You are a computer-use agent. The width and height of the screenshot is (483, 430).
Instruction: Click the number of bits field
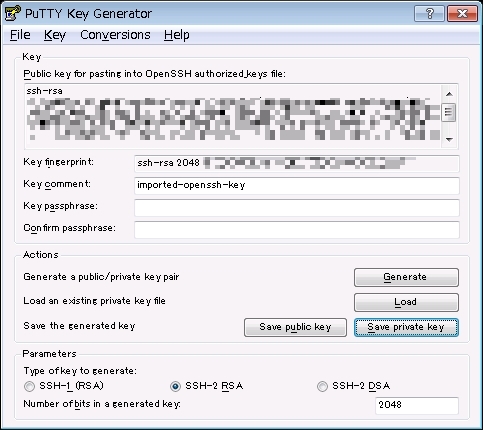417,405
